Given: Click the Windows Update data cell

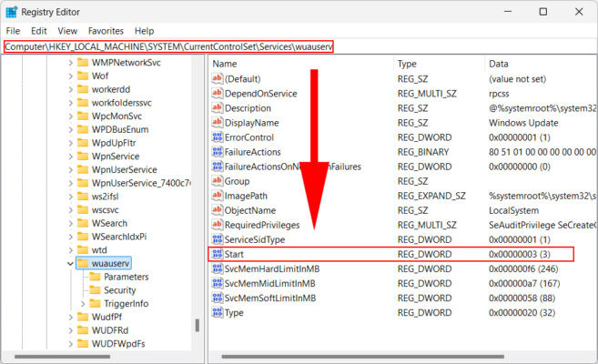Looking at the screenshot, I should [523, 123].
